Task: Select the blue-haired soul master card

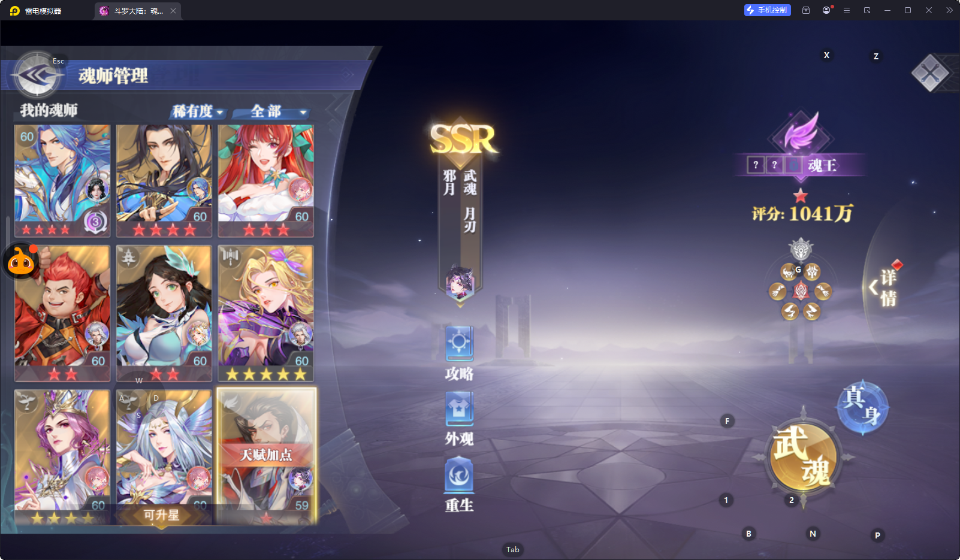Action: pos(62,181)
